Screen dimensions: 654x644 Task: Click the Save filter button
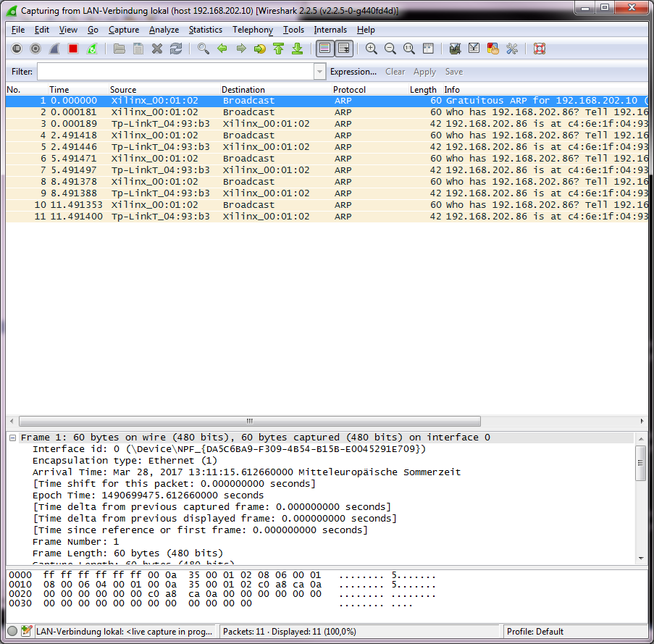[x=454, y=72]
